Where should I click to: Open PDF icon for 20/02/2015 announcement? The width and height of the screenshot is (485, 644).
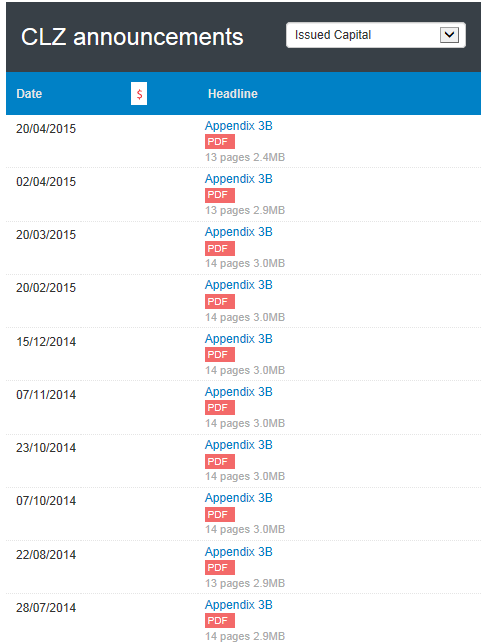pos(220,301)
